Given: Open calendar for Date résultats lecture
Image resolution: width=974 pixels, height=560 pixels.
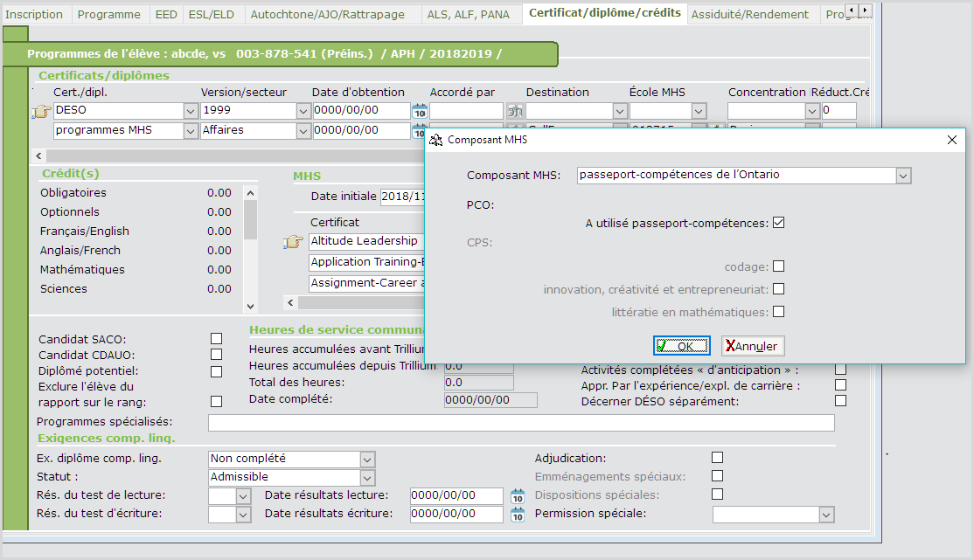Looking at the screenshot, I should coord(518,496).
